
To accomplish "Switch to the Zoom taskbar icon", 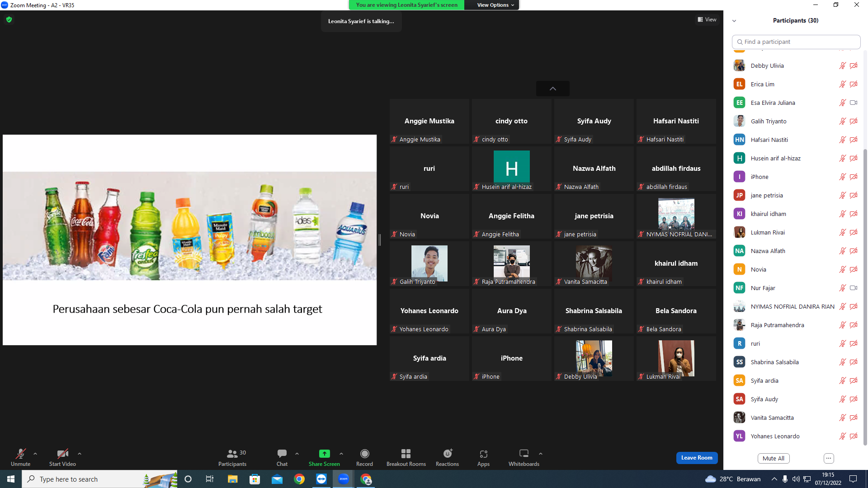I will pos(344,479).
